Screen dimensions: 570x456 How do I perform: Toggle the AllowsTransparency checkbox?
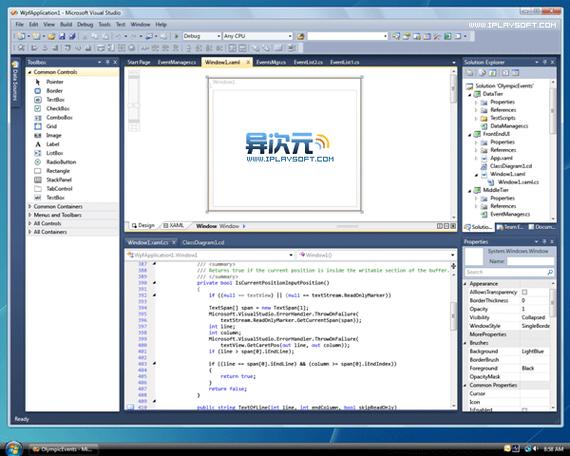(x=524, y=292)
